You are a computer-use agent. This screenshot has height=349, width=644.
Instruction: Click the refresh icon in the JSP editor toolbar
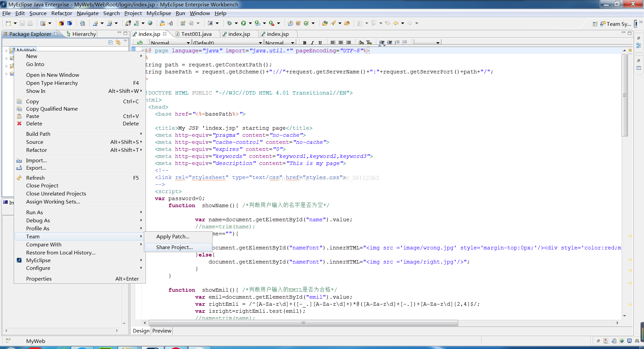(x=140, y=43)
